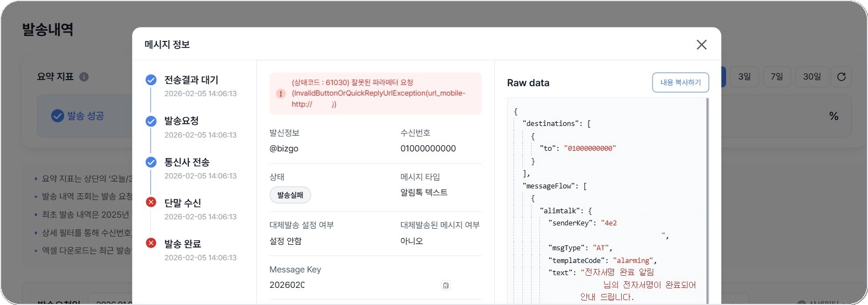This screenshot has height=305, width=868.
Task: Click the Message Key value 202602C
Action: pos(287,285)
